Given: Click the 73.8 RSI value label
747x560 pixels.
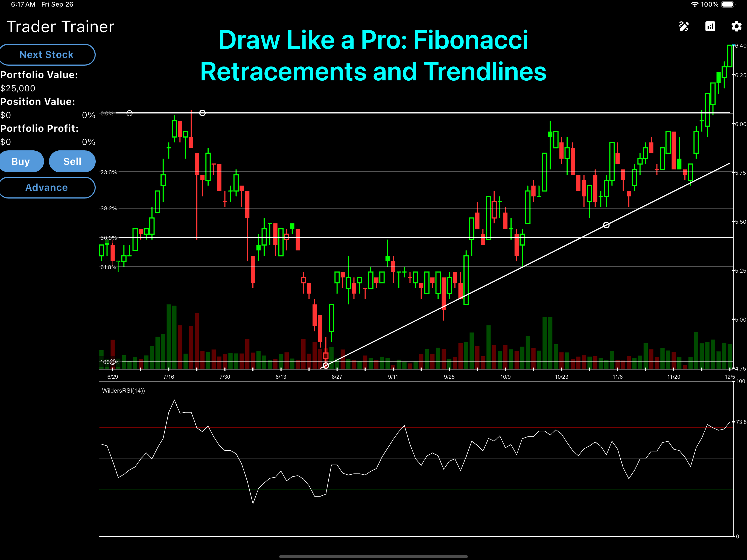Looking at the screenshot, I should tap(741, 422).
